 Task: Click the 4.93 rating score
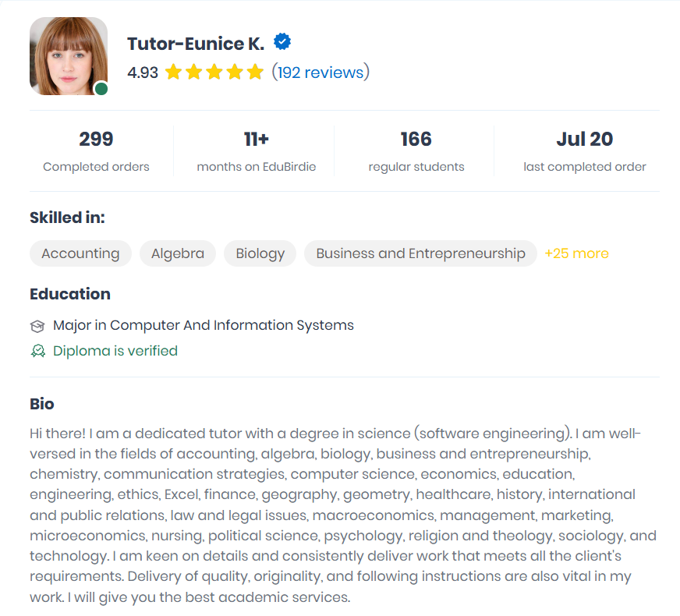pyautogui.click(x=143, y=73)
